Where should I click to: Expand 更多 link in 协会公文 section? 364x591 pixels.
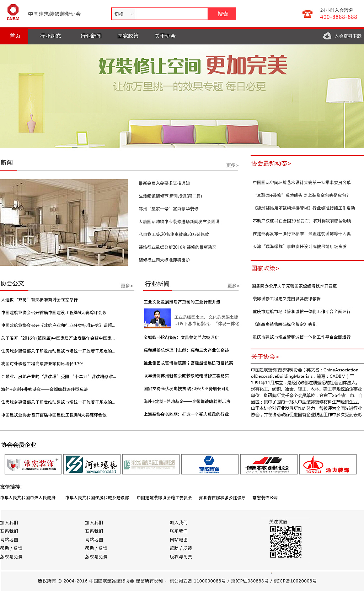pos(127,286)
